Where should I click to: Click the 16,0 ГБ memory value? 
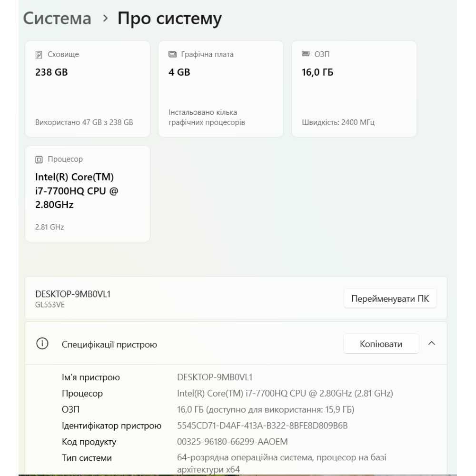(x=317, y=73)
